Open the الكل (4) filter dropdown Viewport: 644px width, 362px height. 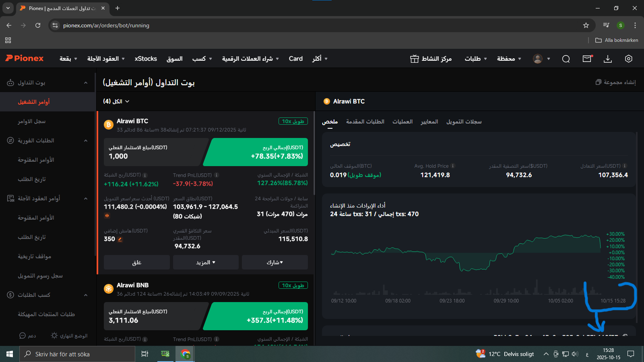(116, 101)
